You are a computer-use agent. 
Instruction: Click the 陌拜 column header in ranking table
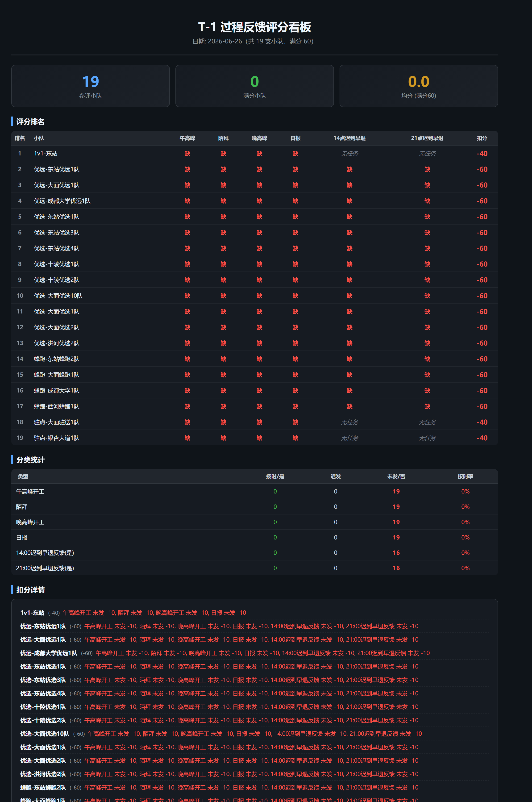coord(223,138)
